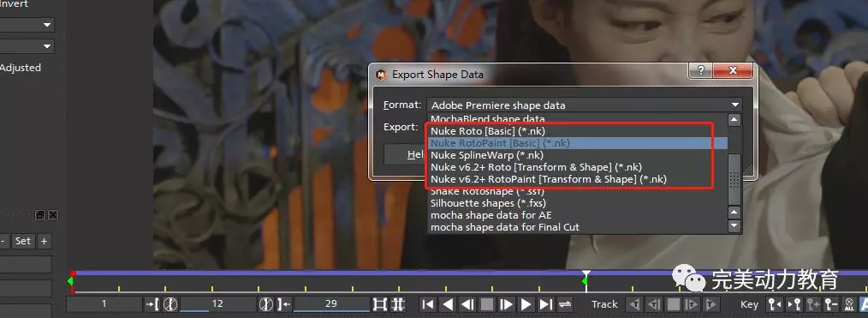Viewport: 868px width, 318px height.
Task: Play the clip forwards
Action: (x=526, y=304)
